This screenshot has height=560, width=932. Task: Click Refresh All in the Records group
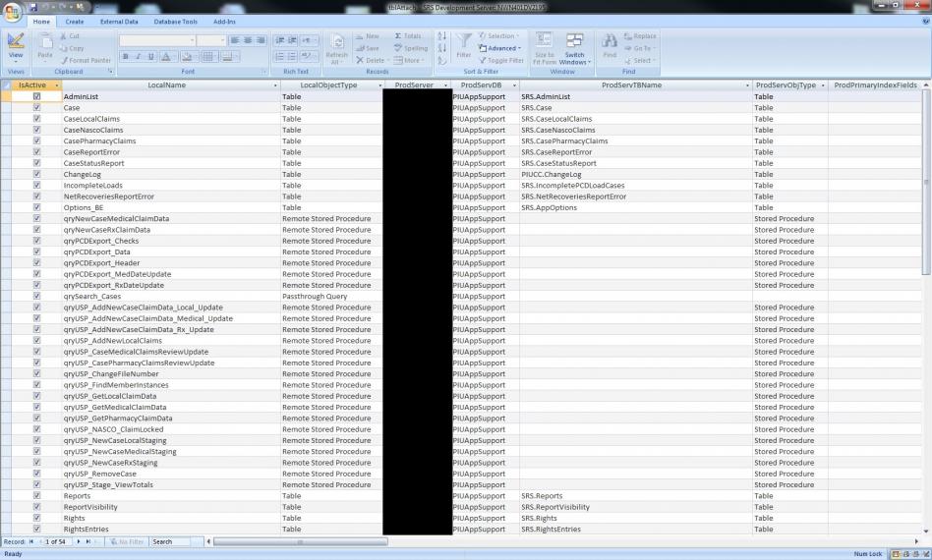pyautogui.click(x=336, y=49)
